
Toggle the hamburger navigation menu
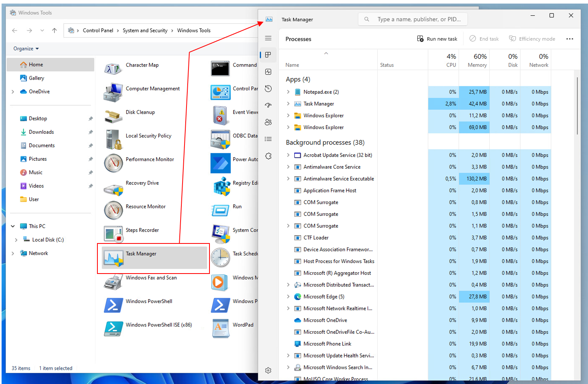click(x=268, y=38)
